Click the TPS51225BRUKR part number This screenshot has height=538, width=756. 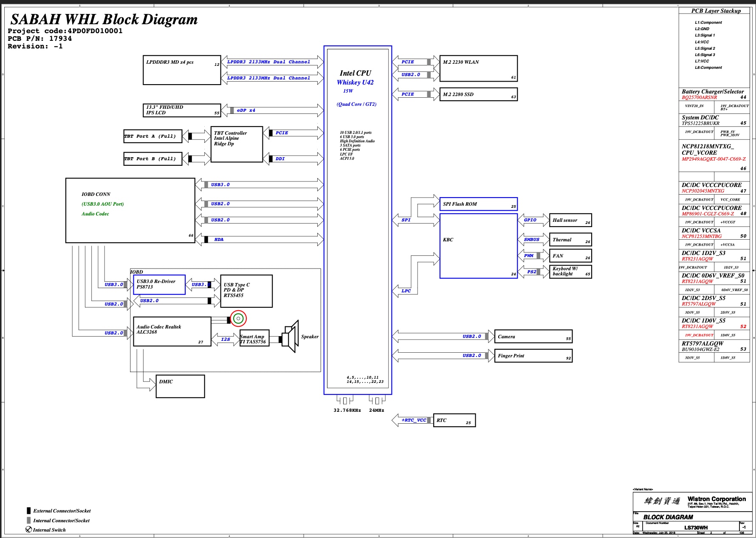click(701, 123)
